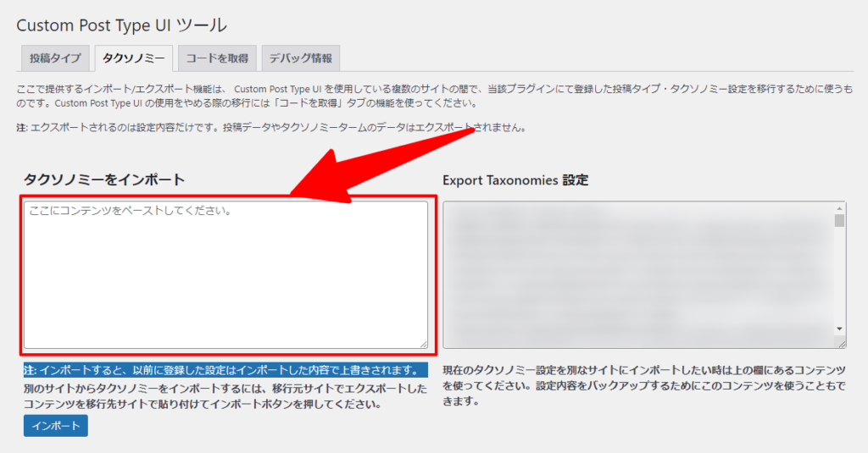Screen dimensions: 868x453
Task: Click the タクソノミーをインポート heading
Action: (104, 180)
